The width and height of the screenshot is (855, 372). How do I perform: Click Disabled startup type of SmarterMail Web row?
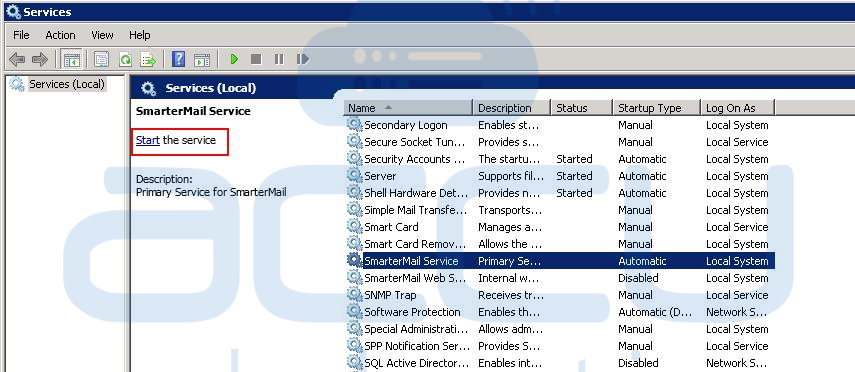tap(639, 278)
